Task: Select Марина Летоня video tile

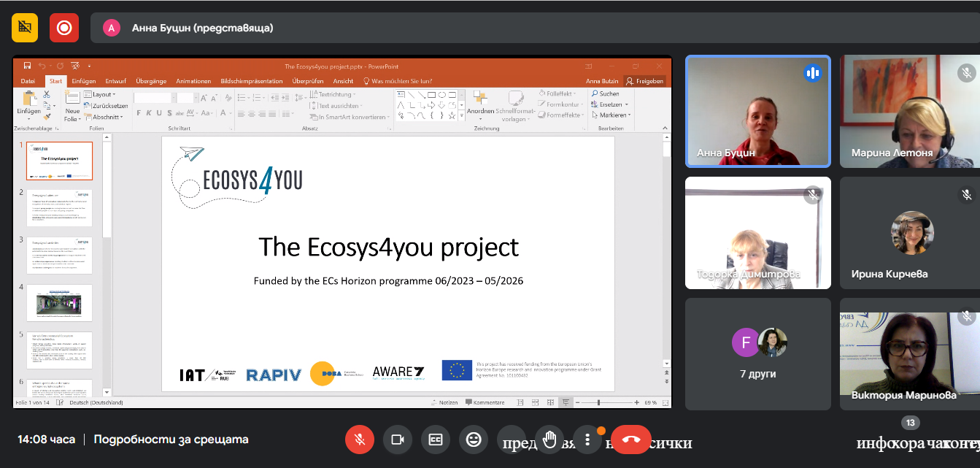Action: click(910, 111)
